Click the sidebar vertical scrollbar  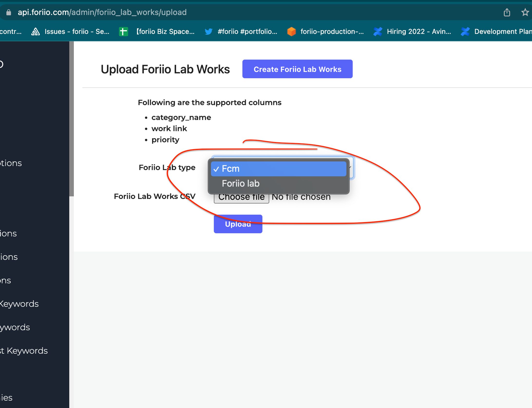(71, 119)
